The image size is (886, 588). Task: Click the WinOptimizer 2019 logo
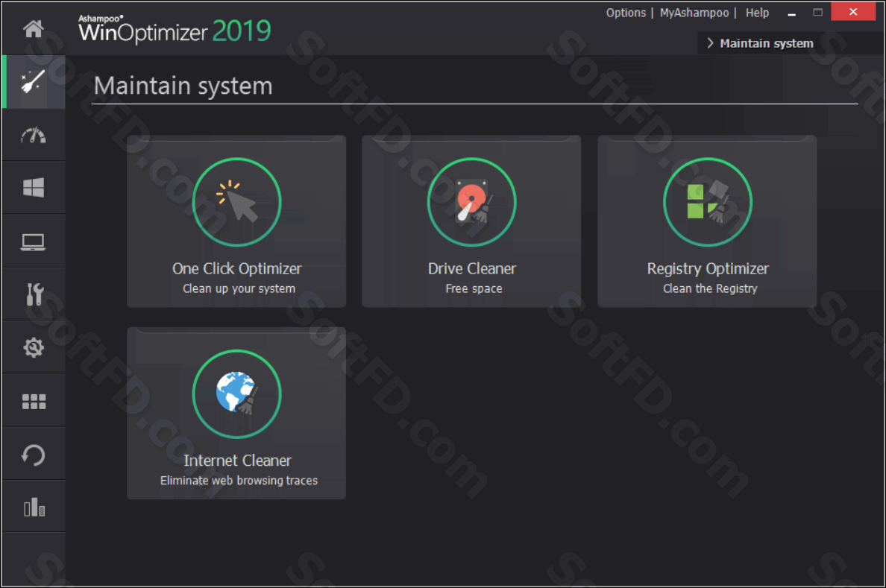coord(175,29)
